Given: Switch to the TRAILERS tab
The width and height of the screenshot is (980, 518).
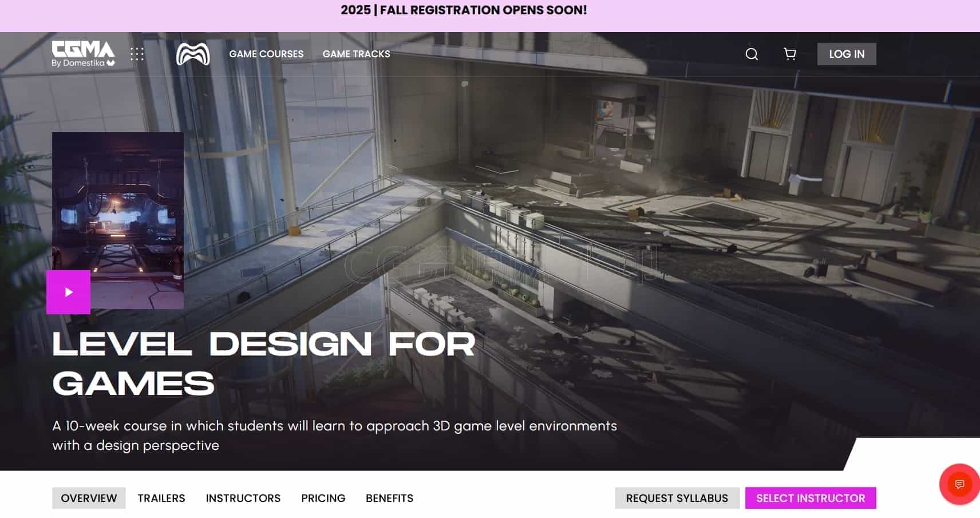Looking at the screenshot, I should pos(161,498).
